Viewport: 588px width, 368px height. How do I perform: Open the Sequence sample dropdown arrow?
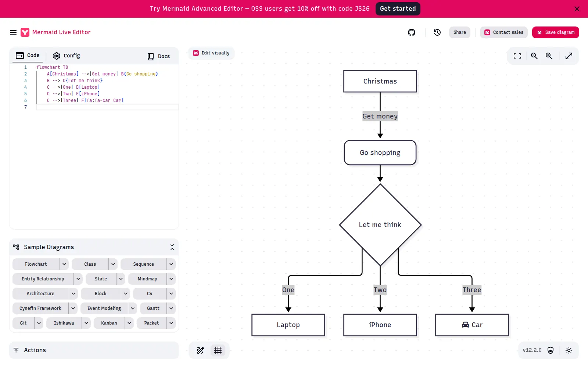coord(171,264)
